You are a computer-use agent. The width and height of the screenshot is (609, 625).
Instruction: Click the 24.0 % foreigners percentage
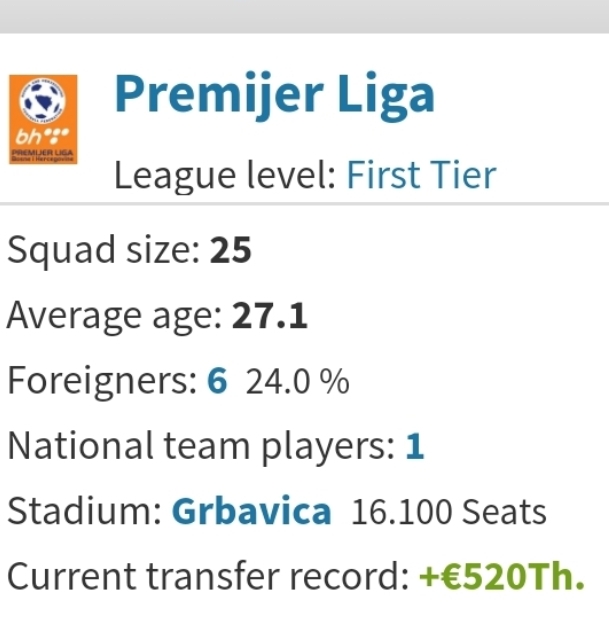point(297,381)
